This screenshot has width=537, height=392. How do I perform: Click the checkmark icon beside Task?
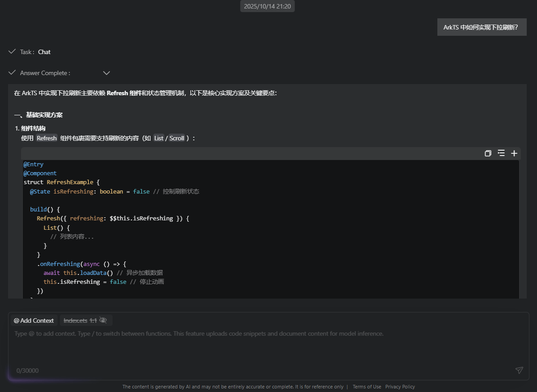[x=12, y=52]
